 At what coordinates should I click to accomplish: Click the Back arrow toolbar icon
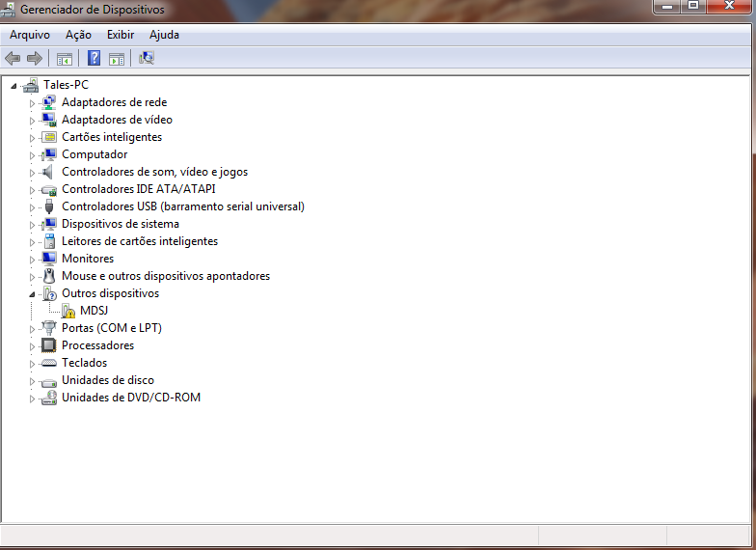(13, 59)
